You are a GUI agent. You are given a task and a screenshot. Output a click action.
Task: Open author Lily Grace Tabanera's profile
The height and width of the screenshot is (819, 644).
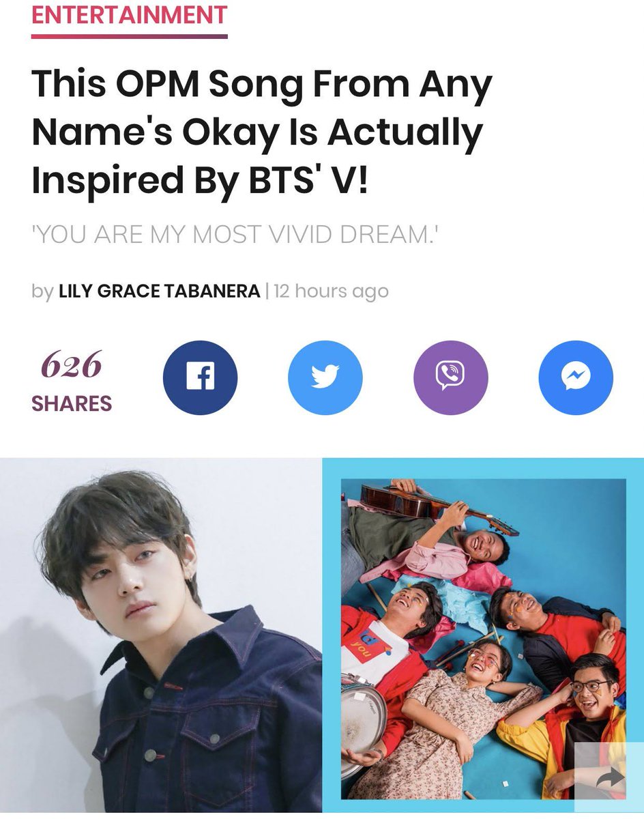(160, 291)
